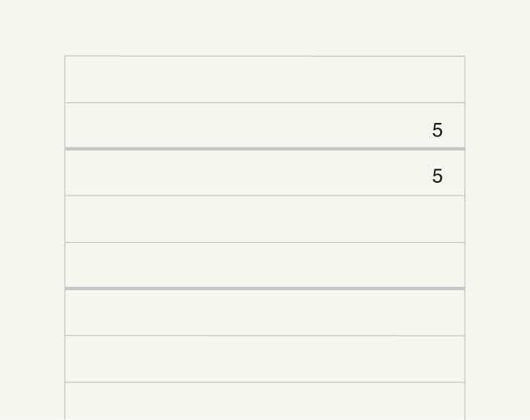The height and width of the screenshot is (420, 530).
Task: Click the left border line of the grid
Action: (x=65, y=238)
